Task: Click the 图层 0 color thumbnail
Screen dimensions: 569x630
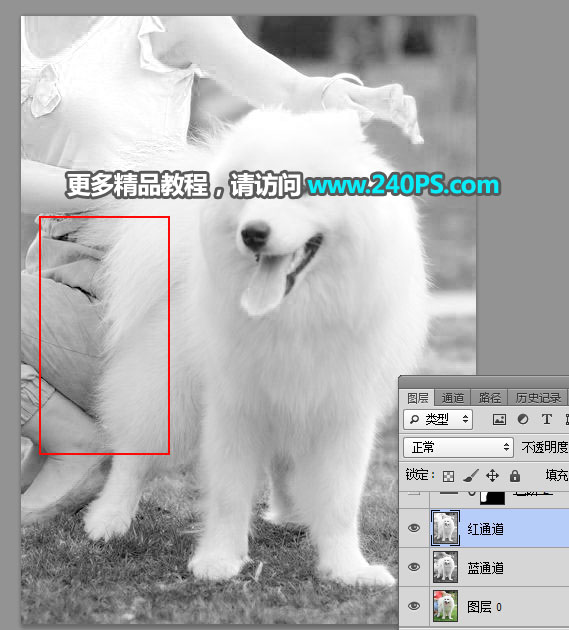Action: 445,606
